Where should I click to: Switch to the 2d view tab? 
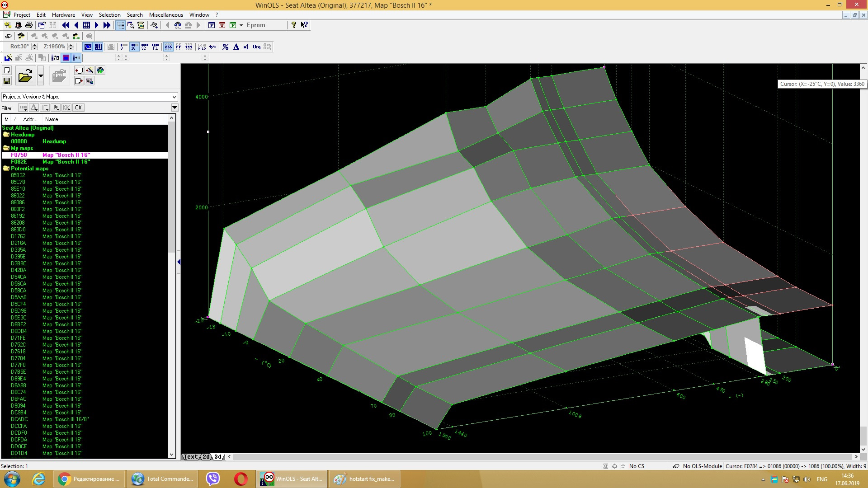pos(206,457)
